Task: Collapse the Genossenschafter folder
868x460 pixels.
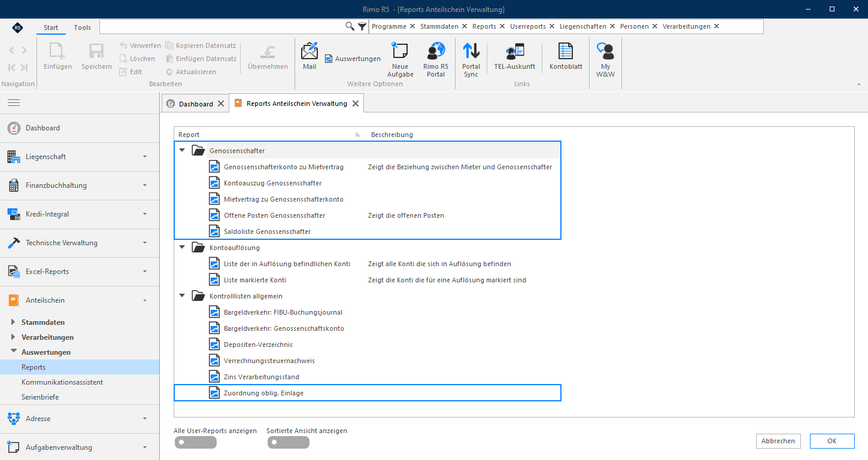Action: (182, 150)
